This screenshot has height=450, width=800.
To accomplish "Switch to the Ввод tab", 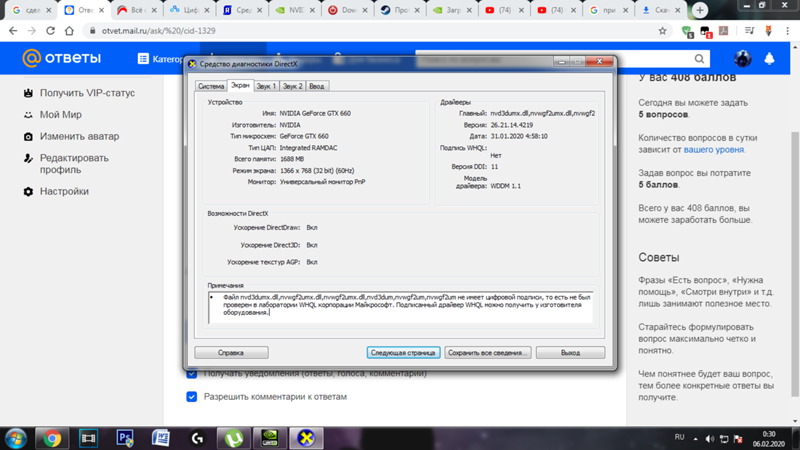I will (x=316, y=86).
